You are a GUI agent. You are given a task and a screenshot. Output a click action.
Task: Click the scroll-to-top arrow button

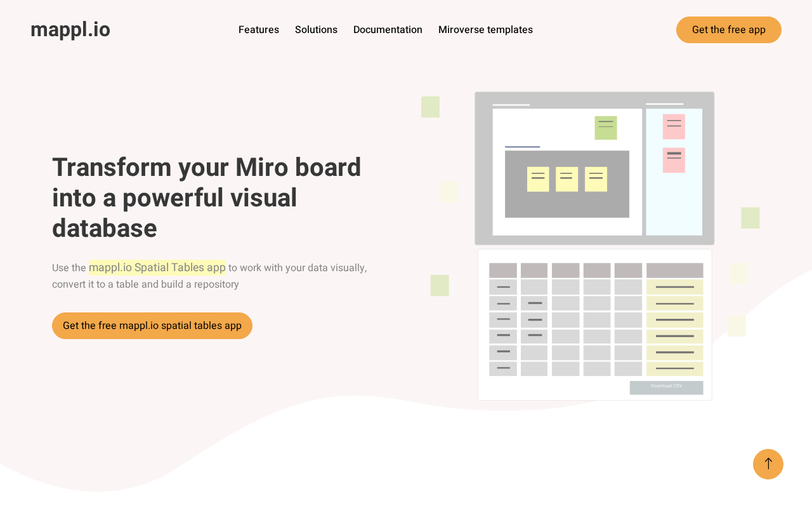(x=768, y=464)
